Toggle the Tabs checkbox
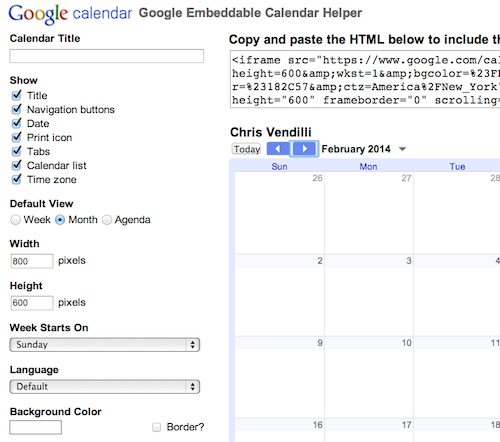The image size is (500, 442). click(x=16, y=151)
